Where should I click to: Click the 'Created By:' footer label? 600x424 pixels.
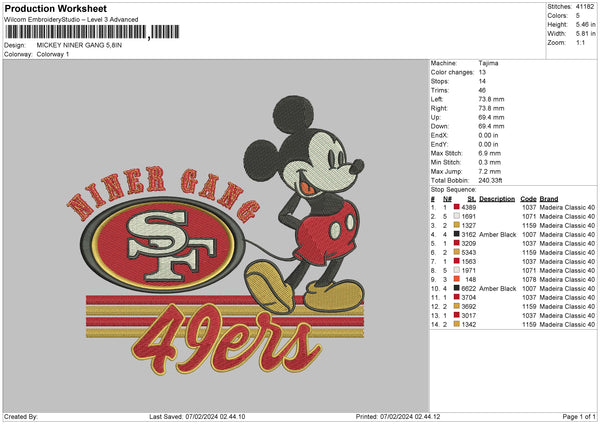point(21,416)
